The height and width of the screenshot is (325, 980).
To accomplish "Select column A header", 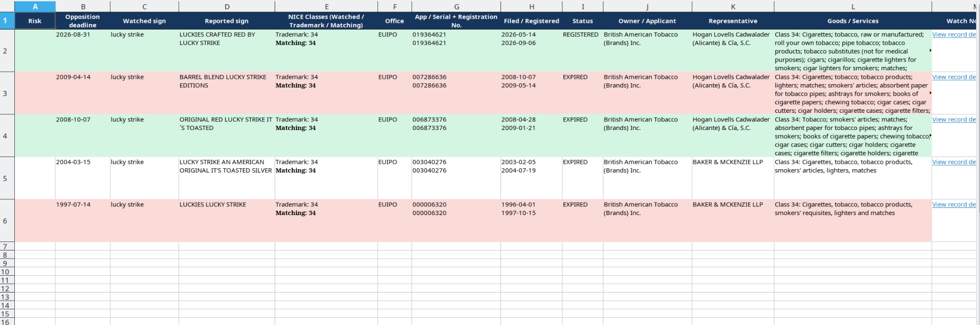I will click(35, 7).
